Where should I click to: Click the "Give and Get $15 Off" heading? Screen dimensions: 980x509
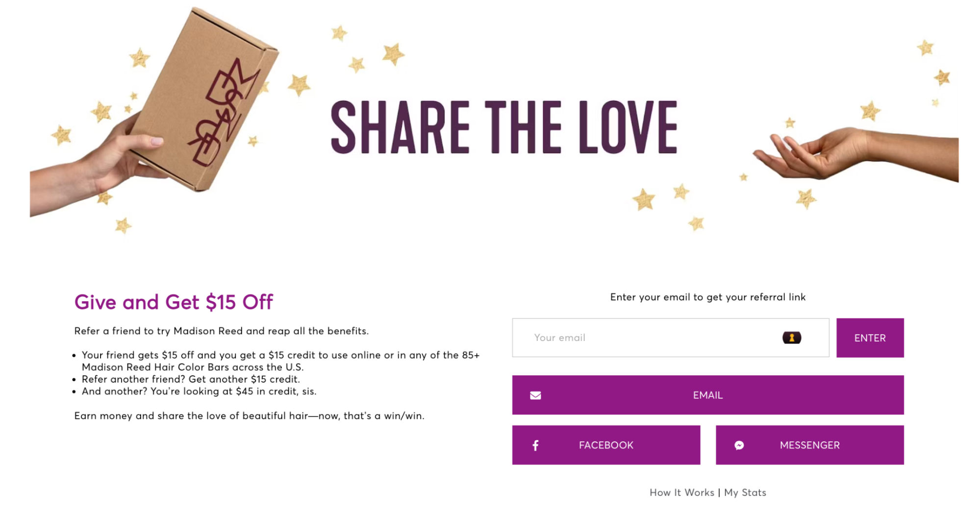pos(174,302)
